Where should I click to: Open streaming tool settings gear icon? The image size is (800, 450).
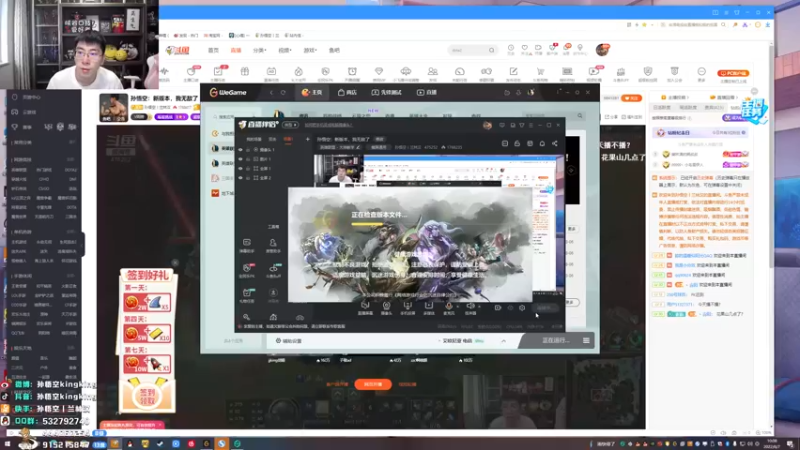(x=522, y=308)
